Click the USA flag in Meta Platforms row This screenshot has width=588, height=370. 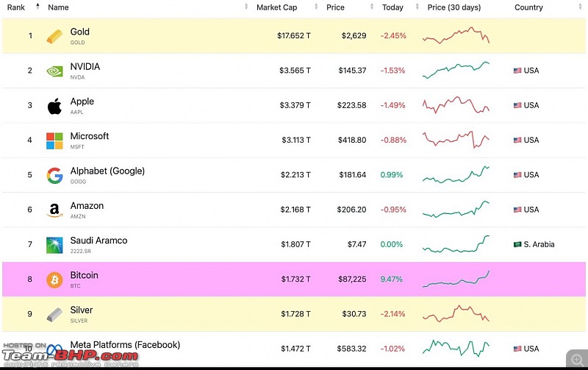point(517,349)
